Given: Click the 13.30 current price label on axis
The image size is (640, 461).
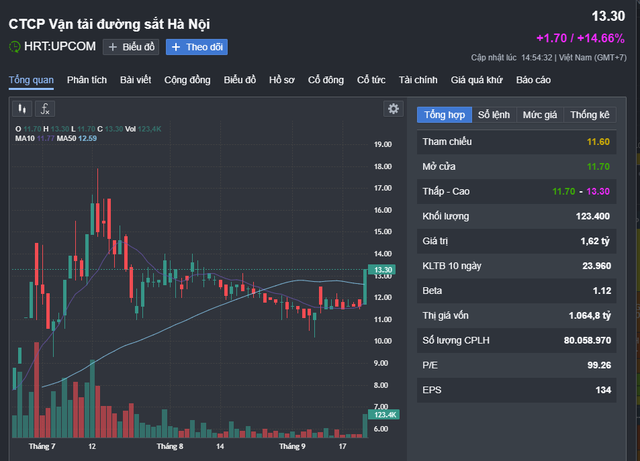Looking at the screenshot, I should (383, 270).
